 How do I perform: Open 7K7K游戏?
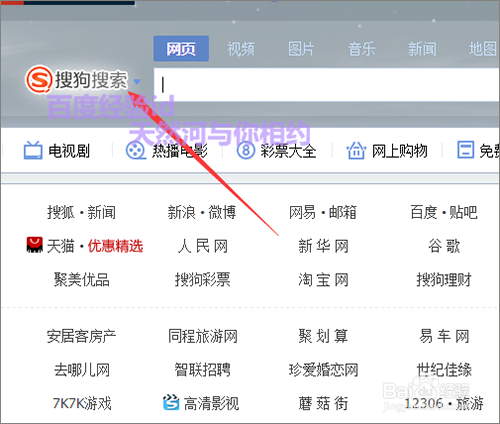pos(82,403)
